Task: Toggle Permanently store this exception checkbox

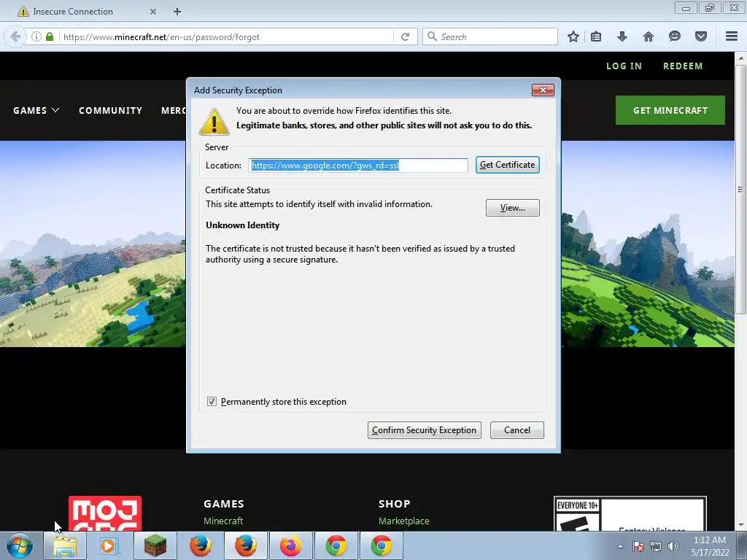Action: pos(212,402)
